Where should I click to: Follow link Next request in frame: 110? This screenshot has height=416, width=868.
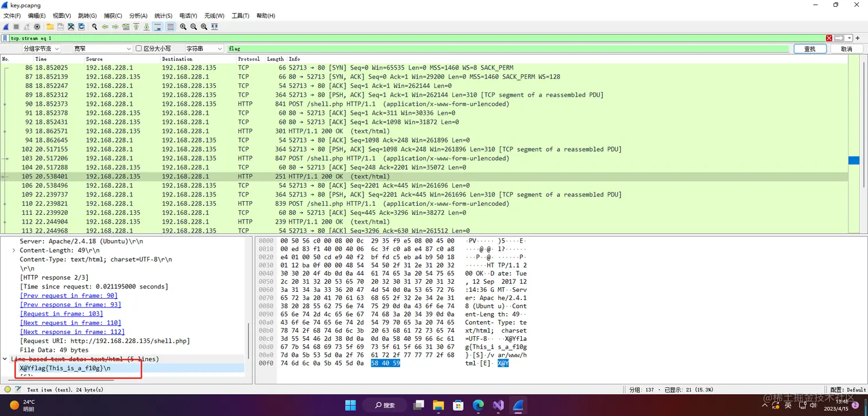point(71,323)
